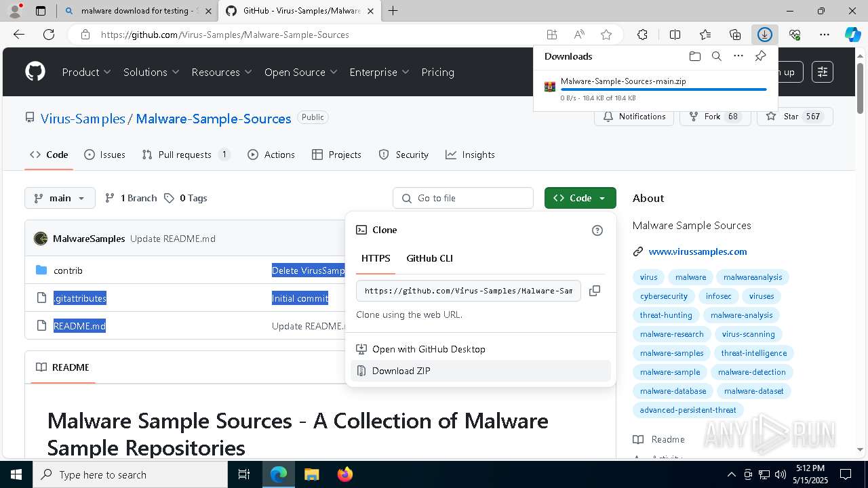The width and height of the screenshot is (868, 488).
Task: Open the main branch dropdown
Action: point(60,198)
